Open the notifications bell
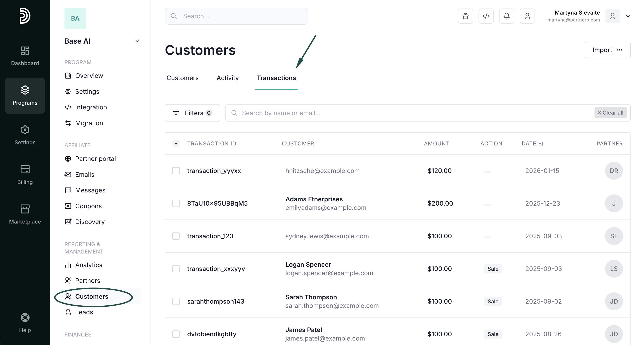 (507, 16)
